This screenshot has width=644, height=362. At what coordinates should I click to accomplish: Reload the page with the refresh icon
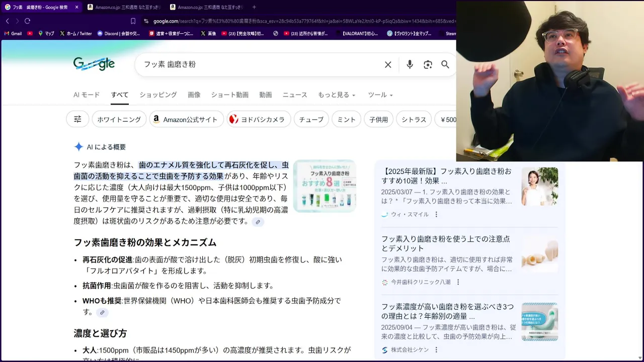(27, 21)
